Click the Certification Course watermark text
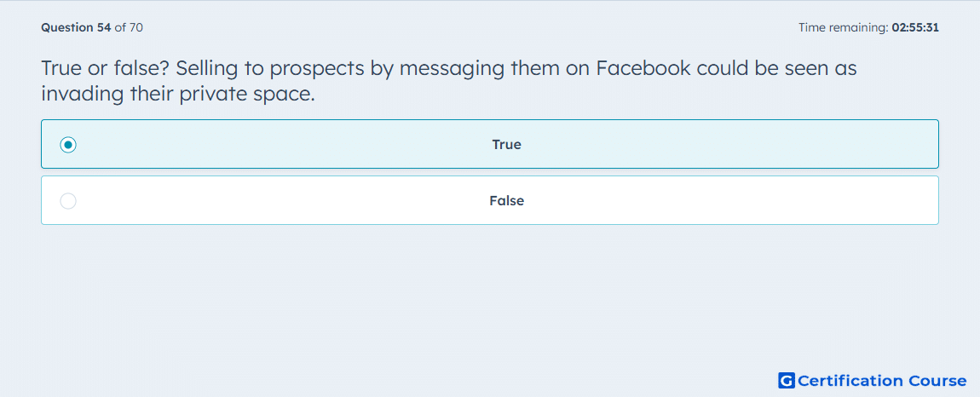The width and height of the screenshot is (980, 397). pos(882,380)
